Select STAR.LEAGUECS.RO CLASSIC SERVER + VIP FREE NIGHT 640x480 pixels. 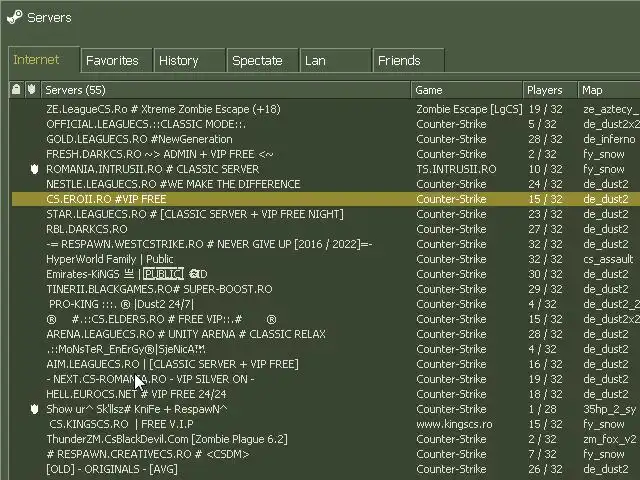(x=326, y=214)
